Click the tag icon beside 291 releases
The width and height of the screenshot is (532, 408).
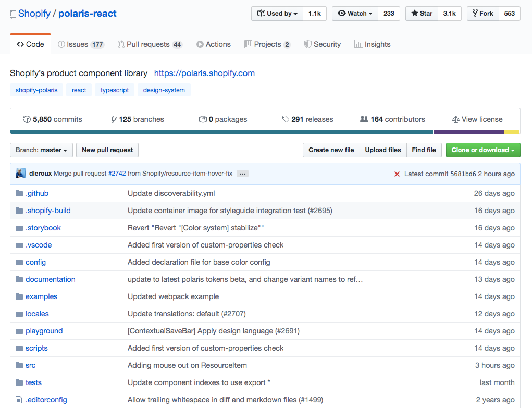pyautogui.click(x=286, y=119)
